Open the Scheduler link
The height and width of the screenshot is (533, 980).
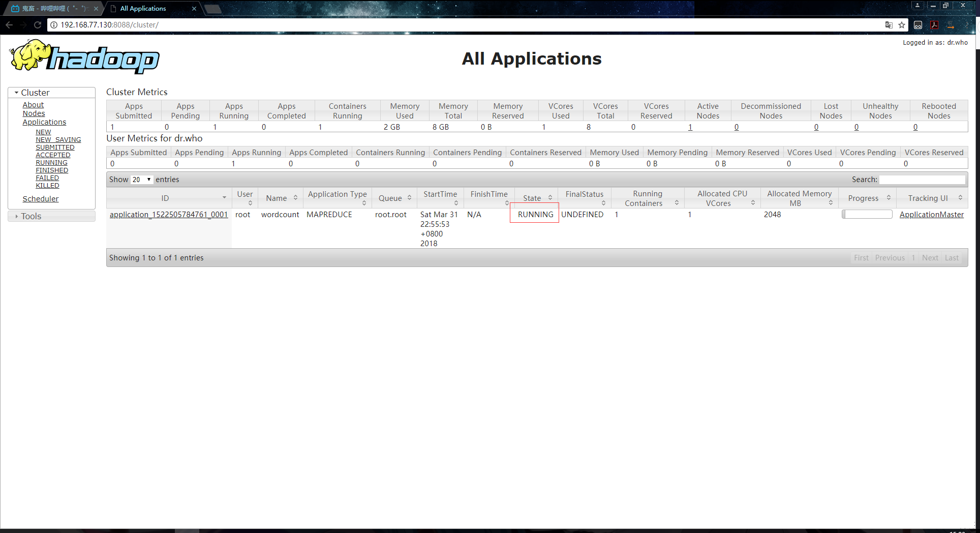[x=41, y=199]
